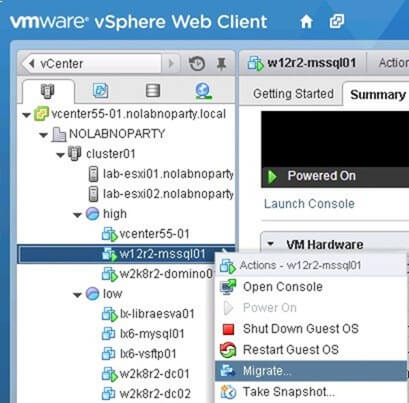Image resolution: width=409 pixels, height=403 pixels.
Task: Click the Launch Console link
Action: pos(309,204)
